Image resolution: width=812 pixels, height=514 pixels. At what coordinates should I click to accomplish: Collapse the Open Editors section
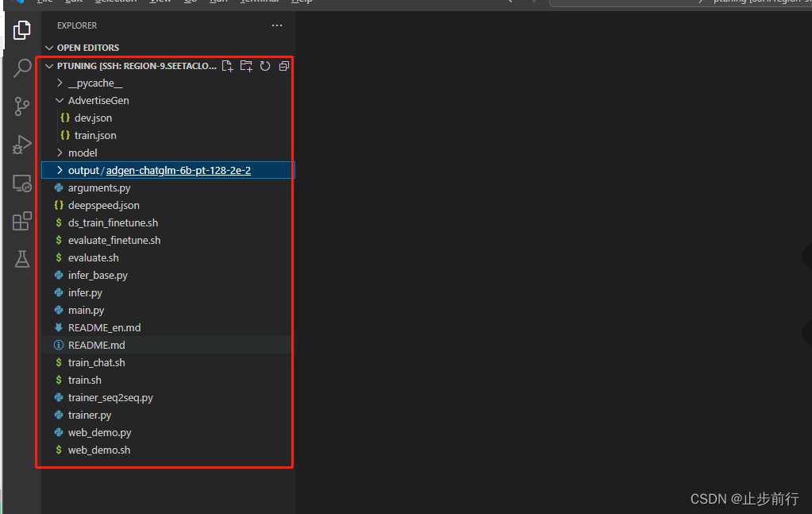point(50,48)
